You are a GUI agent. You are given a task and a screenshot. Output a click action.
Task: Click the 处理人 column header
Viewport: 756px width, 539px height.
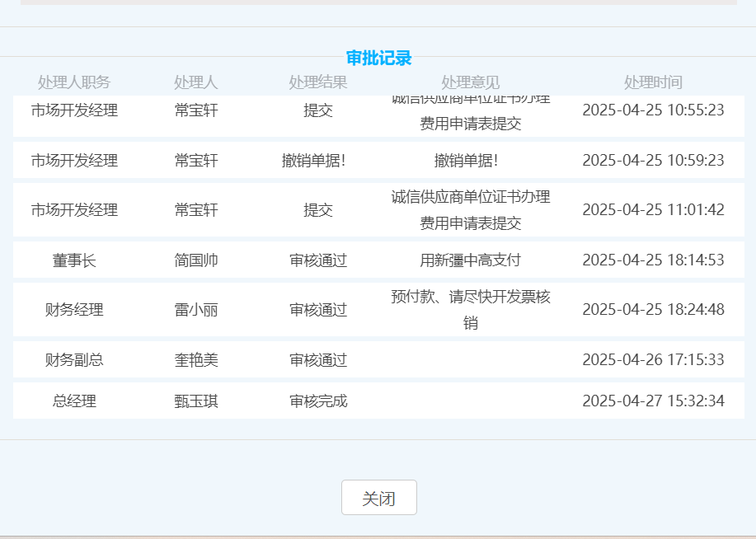pos(196,82)
